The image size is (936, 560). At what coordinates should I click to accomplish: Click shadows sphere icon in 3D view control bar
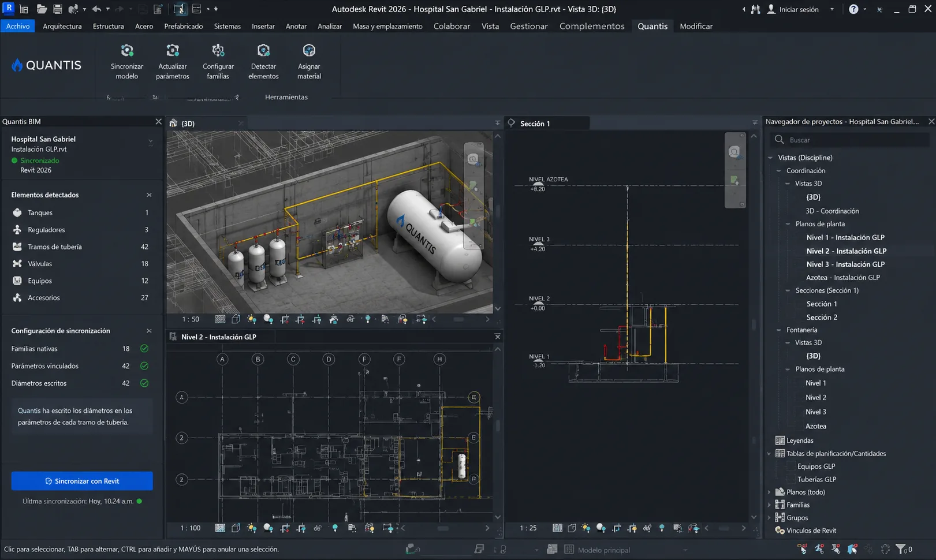(268, 319)
